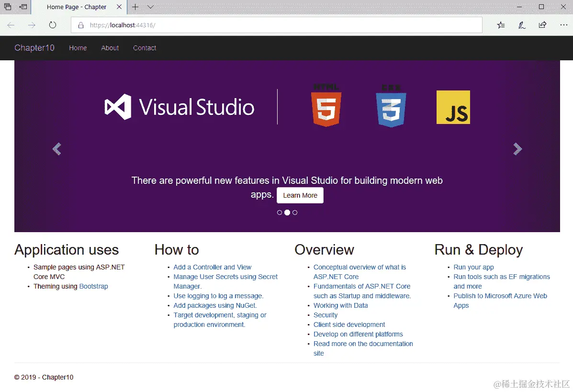Click the Add notes pen icon
Screen dimensions: 573x392
click(x=522, y=25)
